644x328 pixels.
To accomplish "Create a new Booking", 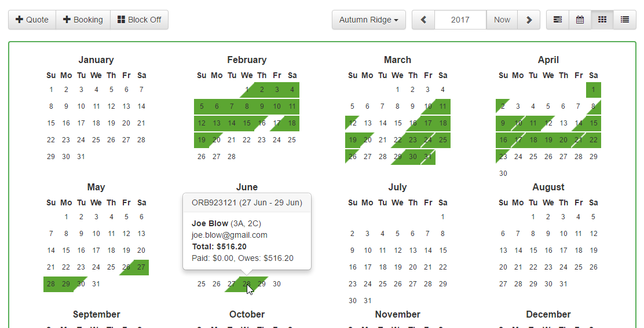I will (83, 20).
